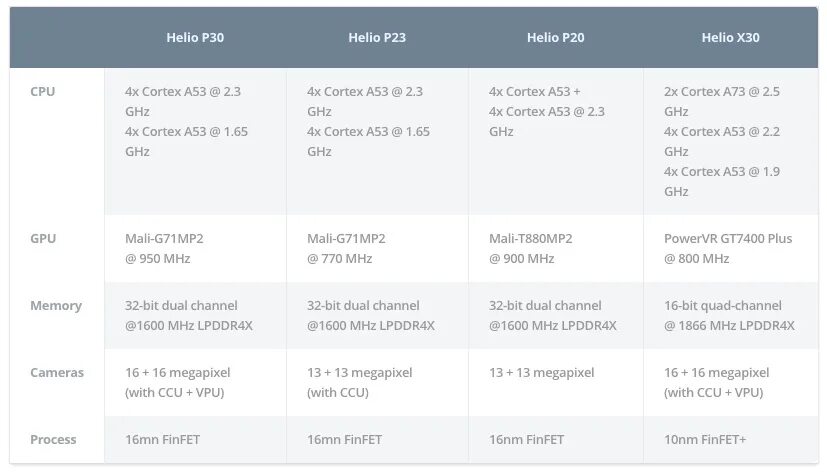
Task: Click Helio P23 Mali-G71MP2 @ 770 MHz cell
Action: (347, 248)
